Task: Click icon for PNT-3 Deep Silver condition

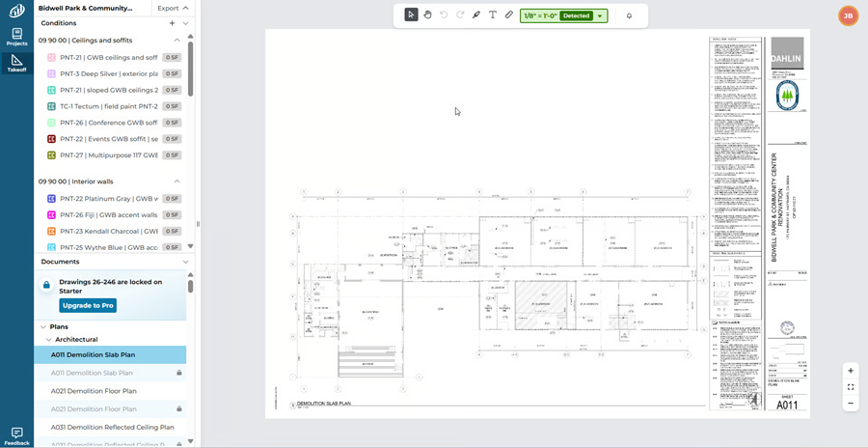Action: [x=51, y=73]
